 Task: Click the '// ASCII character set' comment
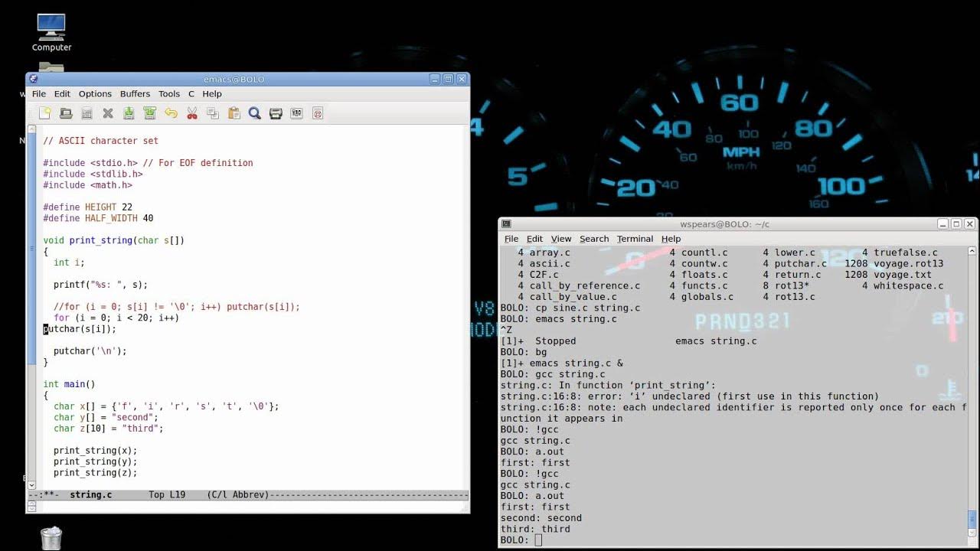[100, 141]
